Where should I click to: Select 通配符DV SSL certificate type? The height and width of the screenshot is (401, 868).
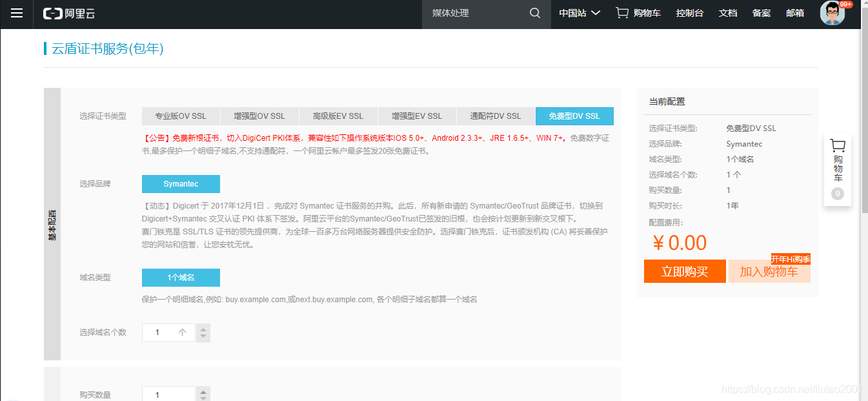[496, 116]
